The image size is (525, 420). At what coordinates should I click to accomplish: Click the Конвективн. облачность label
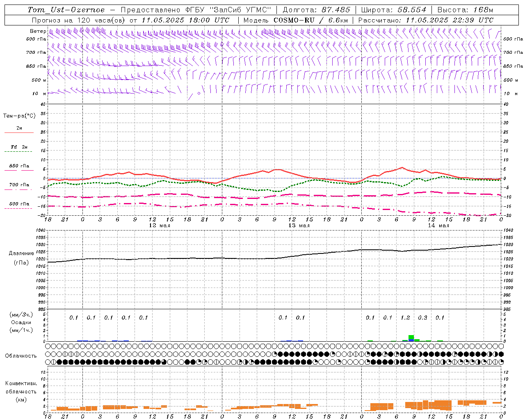click(x=21, y=387)
